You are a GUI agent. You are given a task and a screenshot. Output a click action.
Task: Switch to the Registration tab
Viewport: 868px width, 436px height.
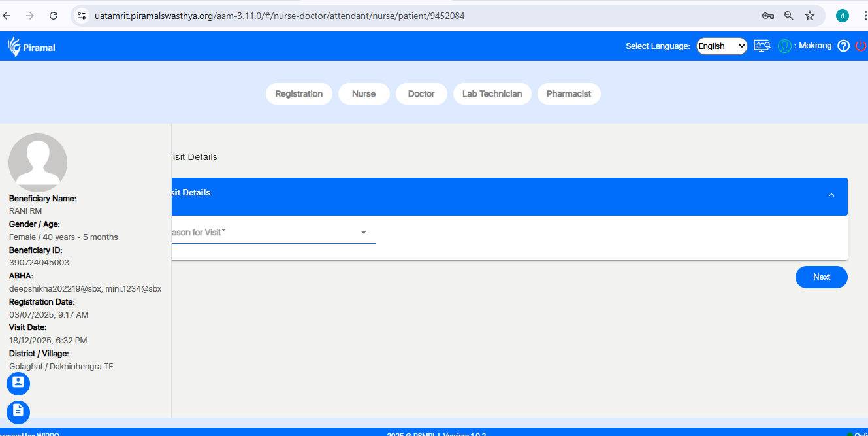click(x=298, y=93)
